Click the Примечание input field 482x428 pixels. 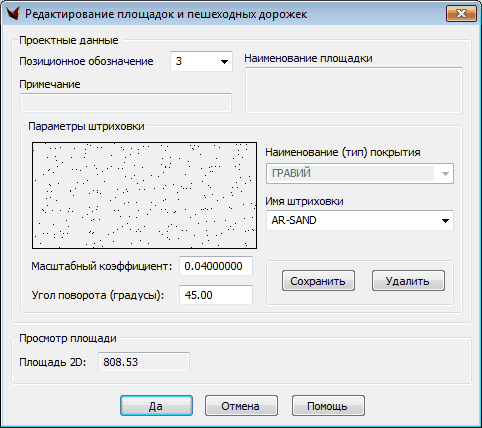click(x=126, y=103)
